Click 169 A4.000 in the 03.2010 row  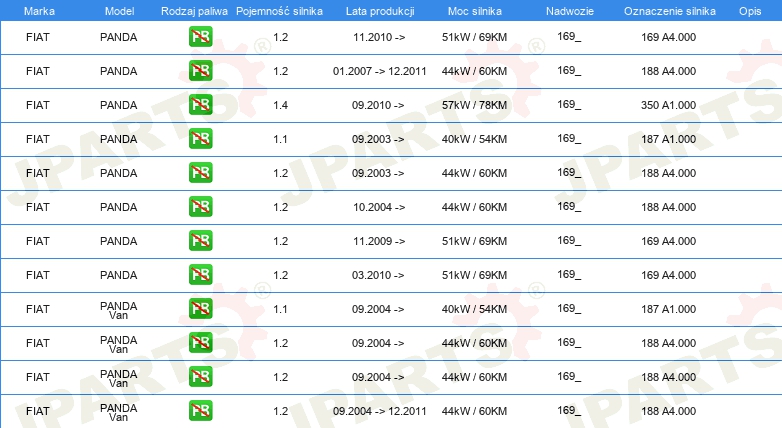(668, 275)
